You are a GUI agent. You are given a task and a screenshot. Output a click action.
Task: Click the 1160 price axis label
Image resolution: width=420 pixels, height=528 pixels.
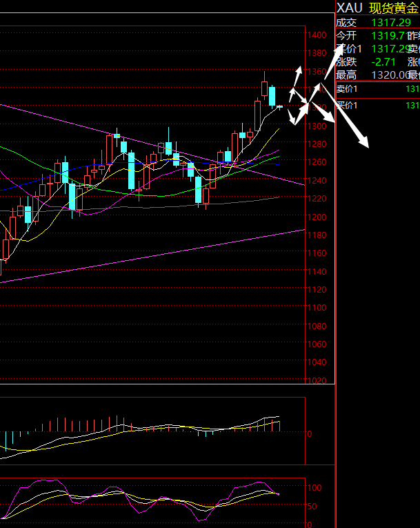click(317, 253)
